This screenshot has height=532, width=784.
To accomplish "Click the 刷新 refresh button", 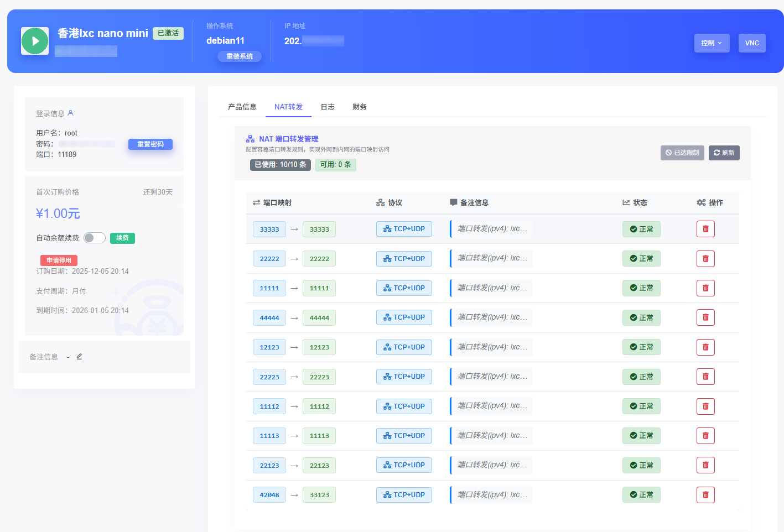I will 724,153.
